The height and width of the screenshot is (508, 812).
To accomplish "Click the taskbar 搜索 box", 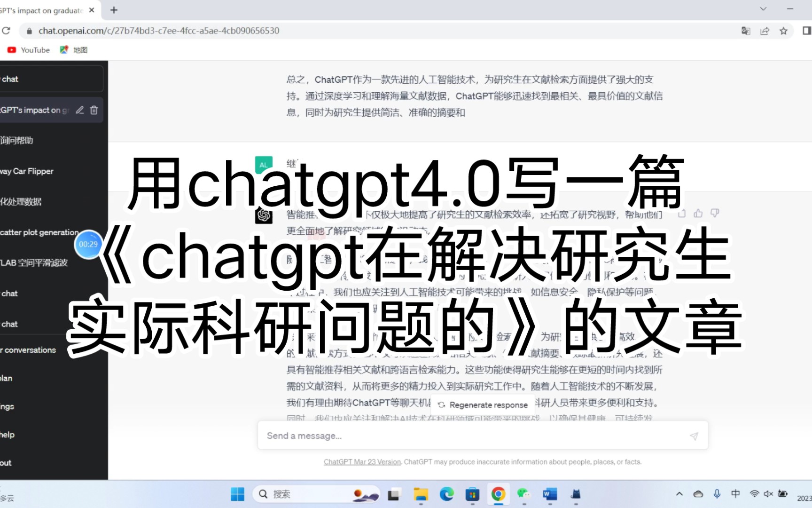I will point(316,494).
